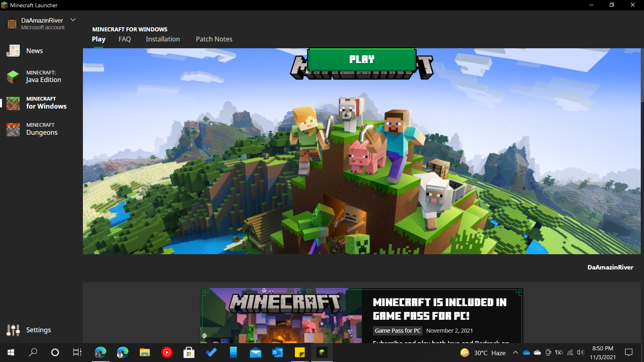Click the 'Game Pass for PC' tag

[x=398, y=331]
